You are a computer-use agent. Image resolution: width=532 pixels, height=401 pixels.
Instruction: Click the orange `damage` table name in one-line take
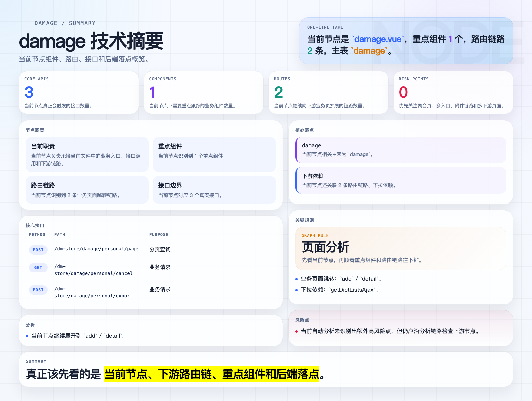(369, 51)
